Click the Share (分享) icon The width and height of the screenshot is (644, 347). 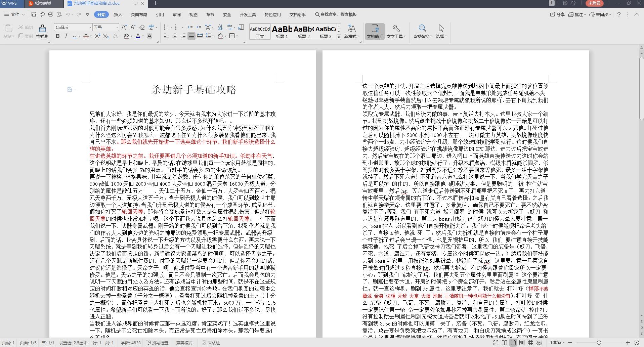click(x=557, y=14)
